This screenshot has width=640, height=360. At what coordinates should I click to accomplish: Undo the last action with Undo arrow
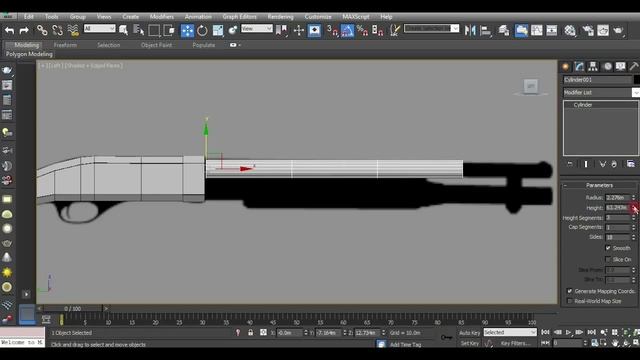click(9, 30)
